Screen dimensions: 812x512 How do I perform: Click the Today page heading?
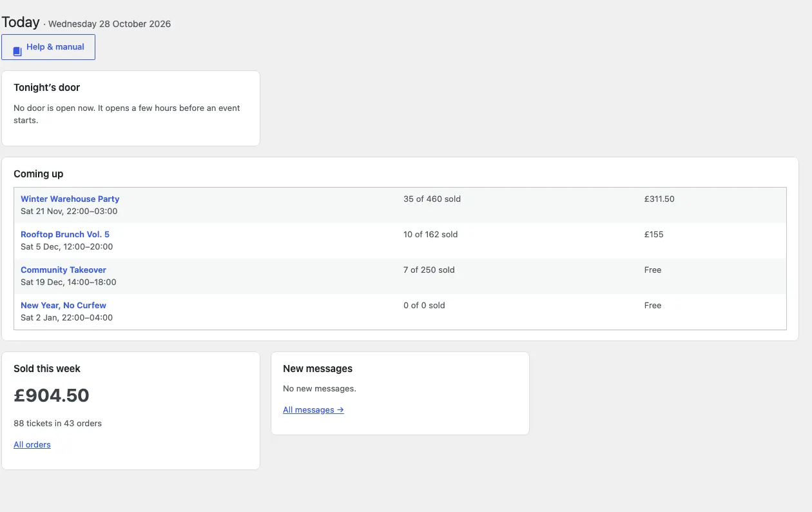click(x=21, y=22)
